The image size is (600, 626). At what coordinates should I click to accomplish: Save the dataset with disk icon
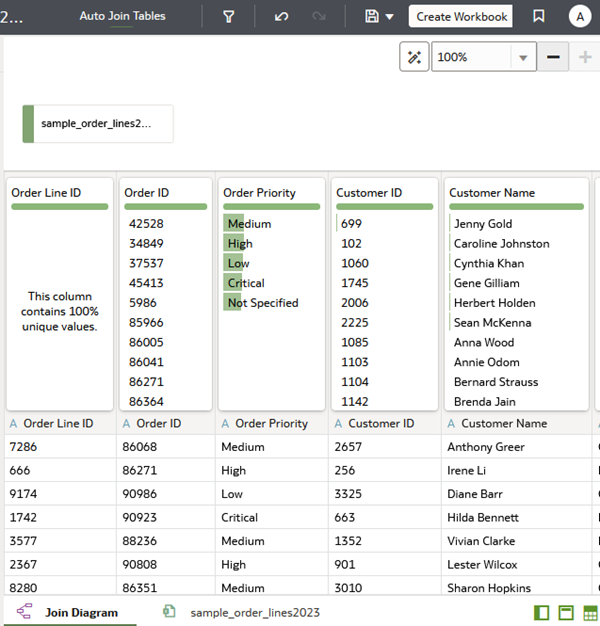pyautogui.click(x=372, y=16)
